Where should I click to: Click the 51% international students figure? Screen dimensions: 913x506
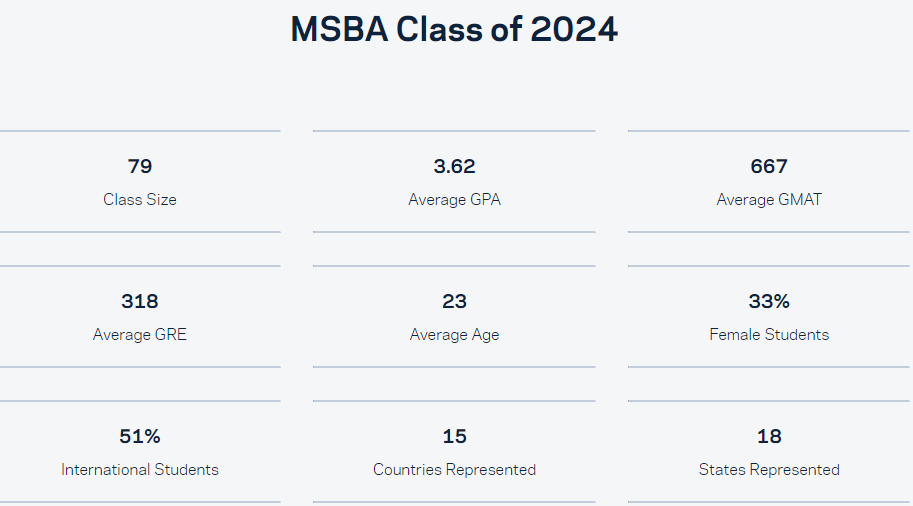coord(140,436)
